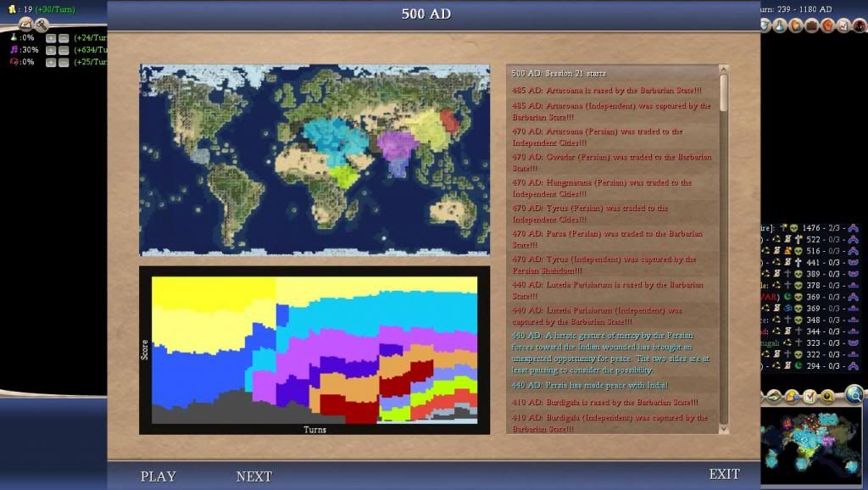
Task: Click the log entry 'Gwadar (Persian) was traded'
Action: point(612,162)
